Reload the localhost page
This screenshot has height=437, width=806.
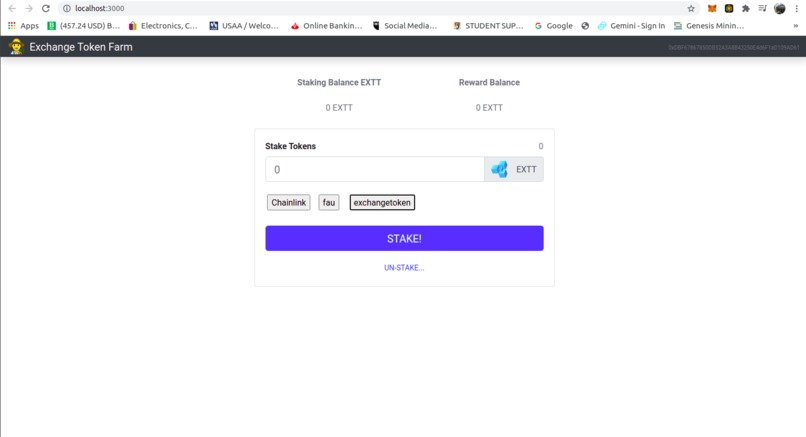click(x=46, y=9)
